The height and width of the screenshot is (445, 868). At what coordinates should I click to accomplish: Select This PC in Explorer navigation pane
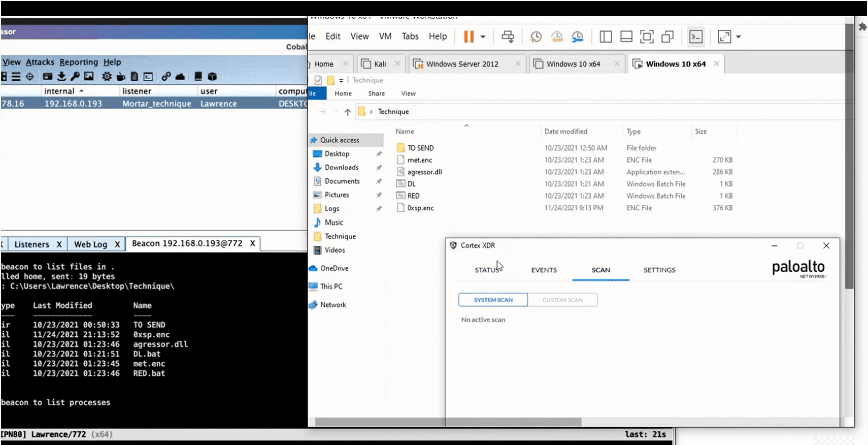coord(331,287)
